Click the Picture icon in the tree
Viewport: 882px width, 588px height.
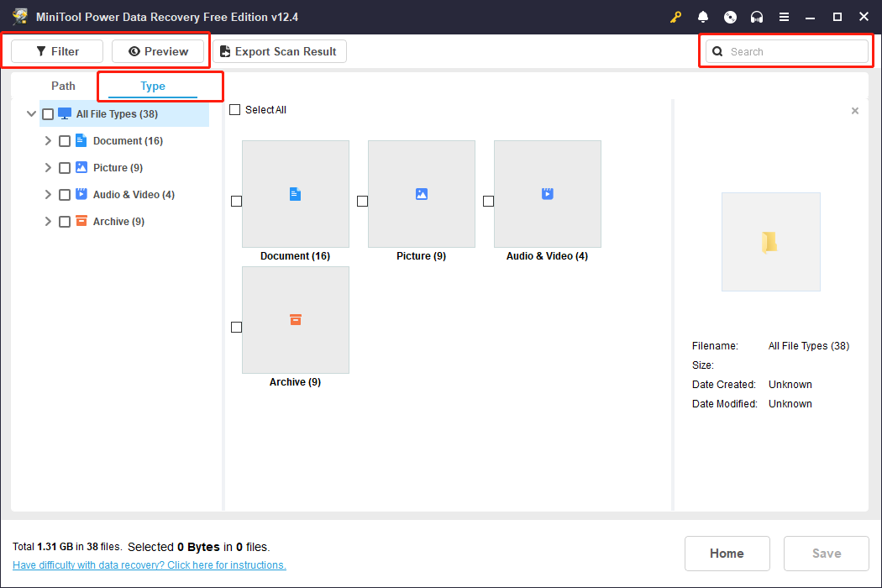pos(81,167)
